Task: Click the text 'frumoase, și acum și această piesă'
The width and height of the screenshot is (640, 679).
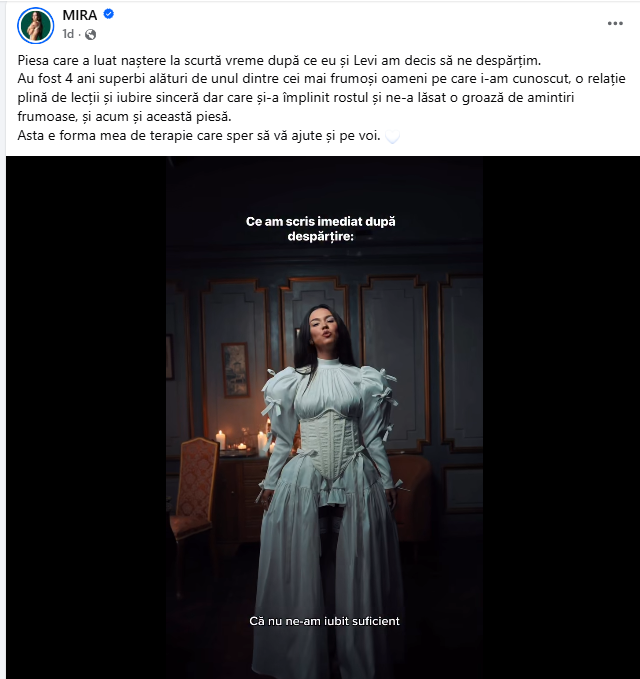Action: pos(124,116)
